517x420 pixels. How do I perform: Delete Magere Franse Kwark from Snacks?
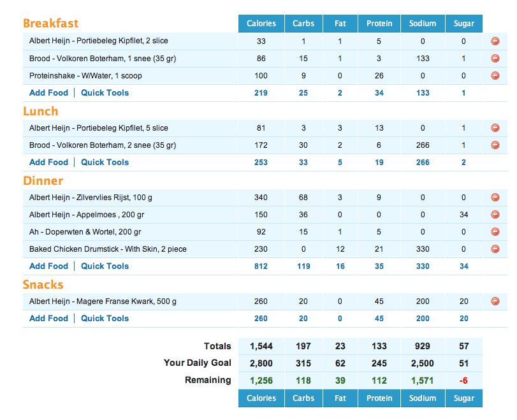tap(495, 301)
